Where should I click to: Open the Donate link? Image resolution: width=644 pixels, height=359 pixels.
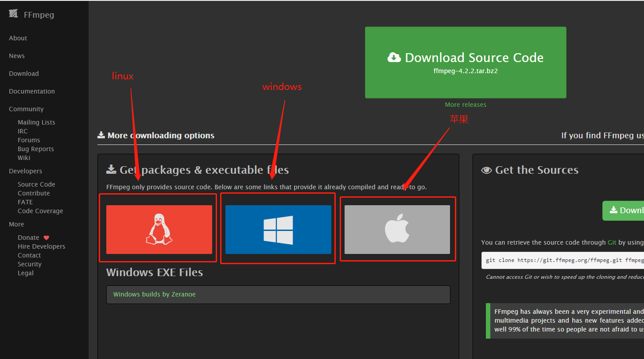(x=28, y=238)
